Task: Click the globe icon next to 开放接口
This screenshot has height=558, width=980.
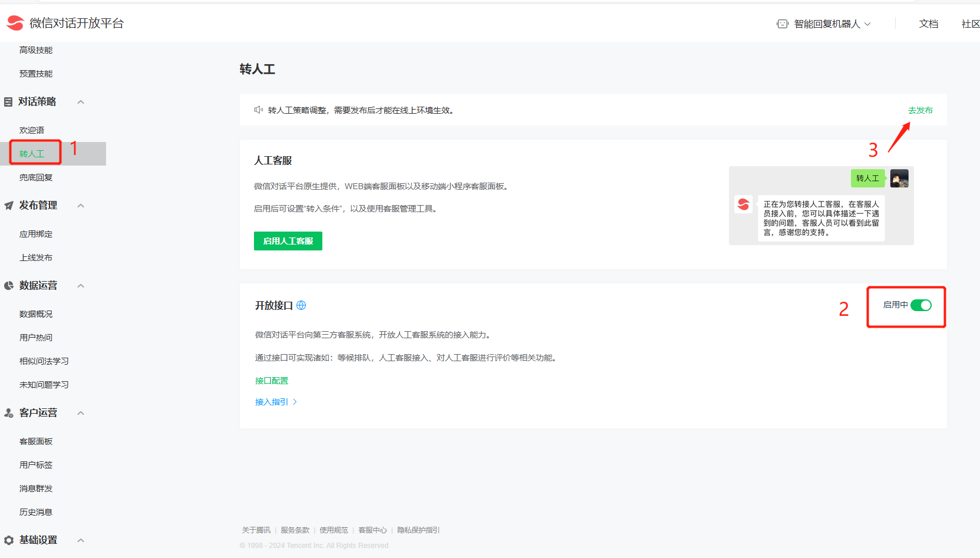Action: point(301,305)
